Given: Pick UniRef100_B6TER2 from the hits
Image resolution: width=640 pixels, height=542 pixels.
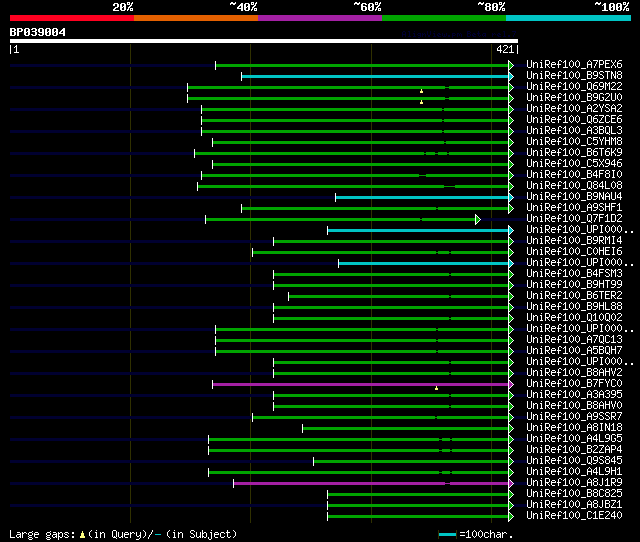Looking at the screenshot, I should pos(574,296).
